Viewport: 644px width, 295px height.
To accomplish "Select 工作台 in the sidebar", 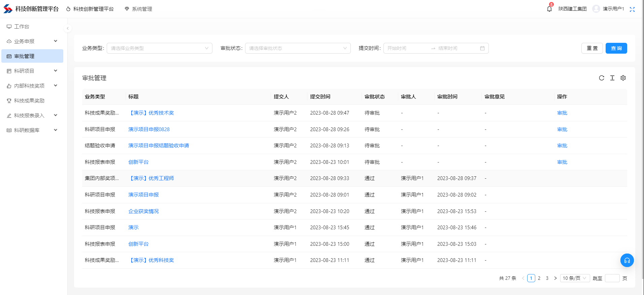I will [x=22, y=26].
